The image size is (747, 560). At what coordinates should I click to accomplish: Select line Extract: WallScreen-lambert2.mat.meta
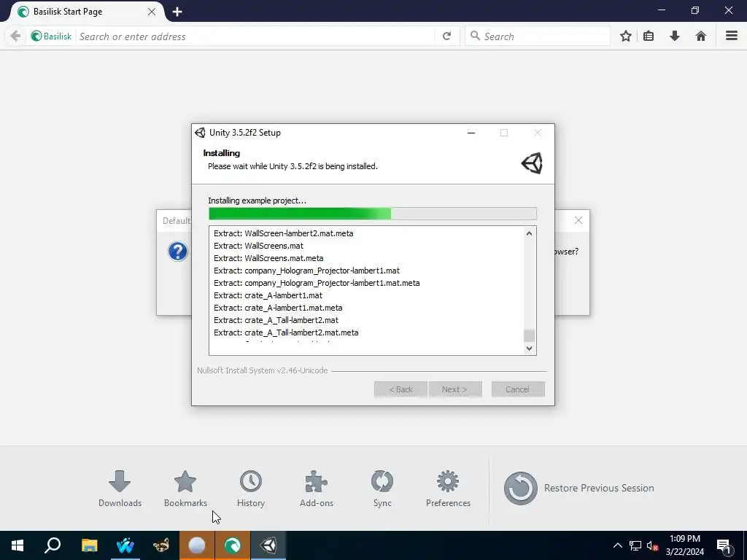284,233
